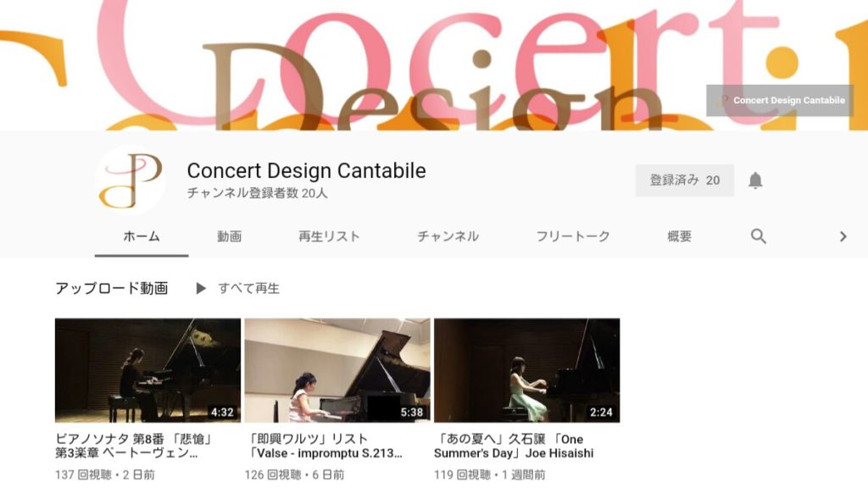Open the 2:24 One Summer's Day thumbnail

click(x=526, y=370)
